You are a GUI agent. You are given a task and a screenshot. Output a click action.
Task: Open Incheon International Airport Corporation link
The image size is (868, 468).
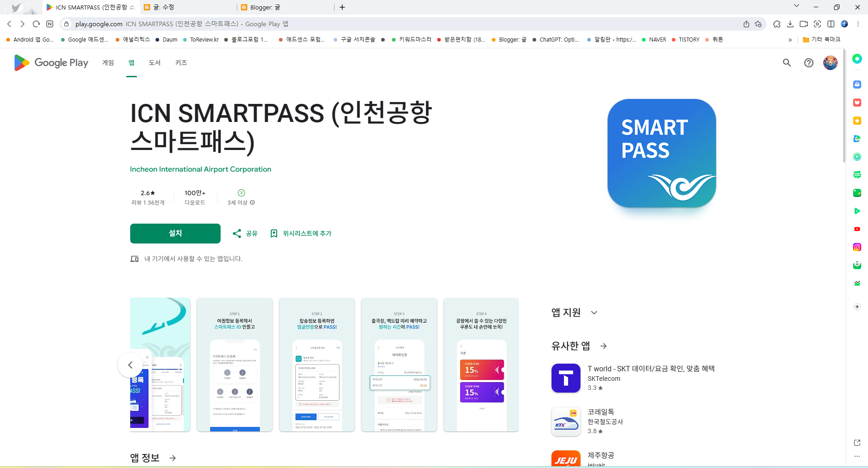200,169
